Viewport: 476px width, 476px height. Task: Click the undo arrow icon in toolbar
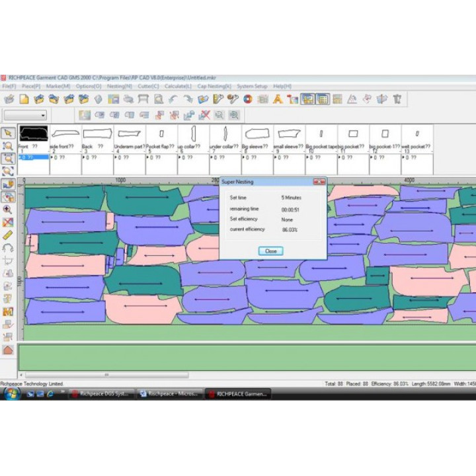click(x=173, y=99)
